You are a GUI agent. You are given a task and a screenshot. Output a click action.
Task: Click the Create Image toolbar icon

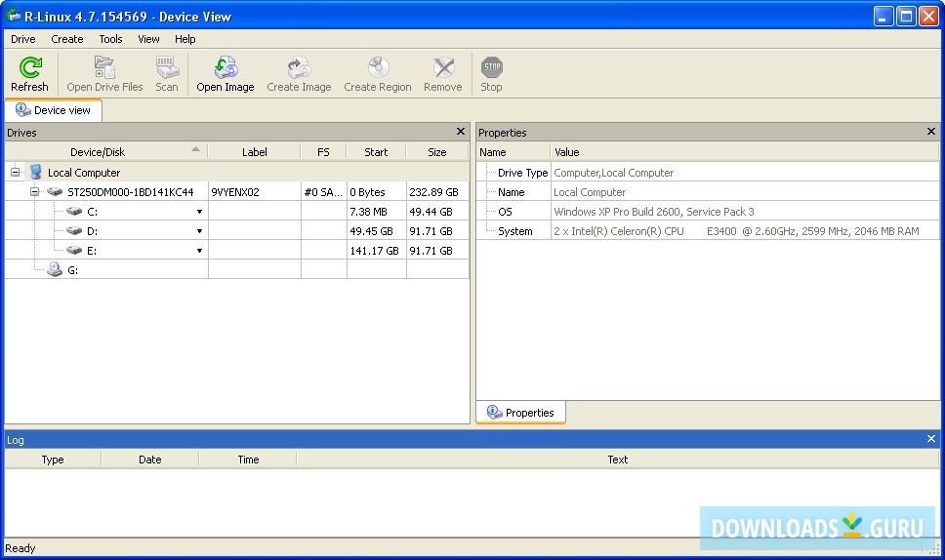tap(299, 68)
